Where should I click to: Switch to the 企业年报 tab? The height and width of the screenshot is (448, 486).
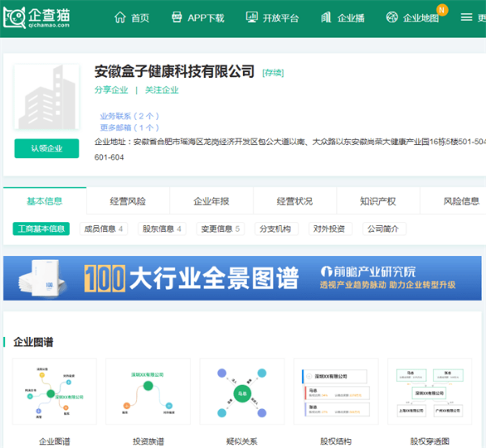coord(211,201)
